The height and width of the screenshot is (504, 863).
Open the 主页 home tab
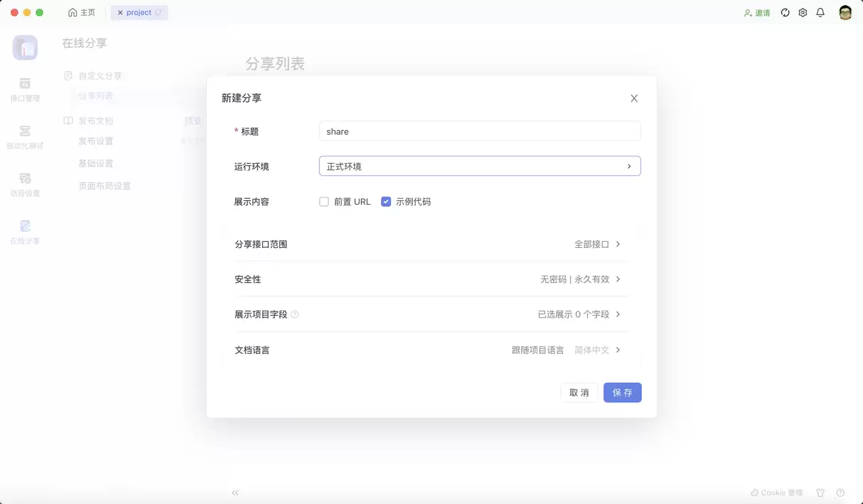82,13
